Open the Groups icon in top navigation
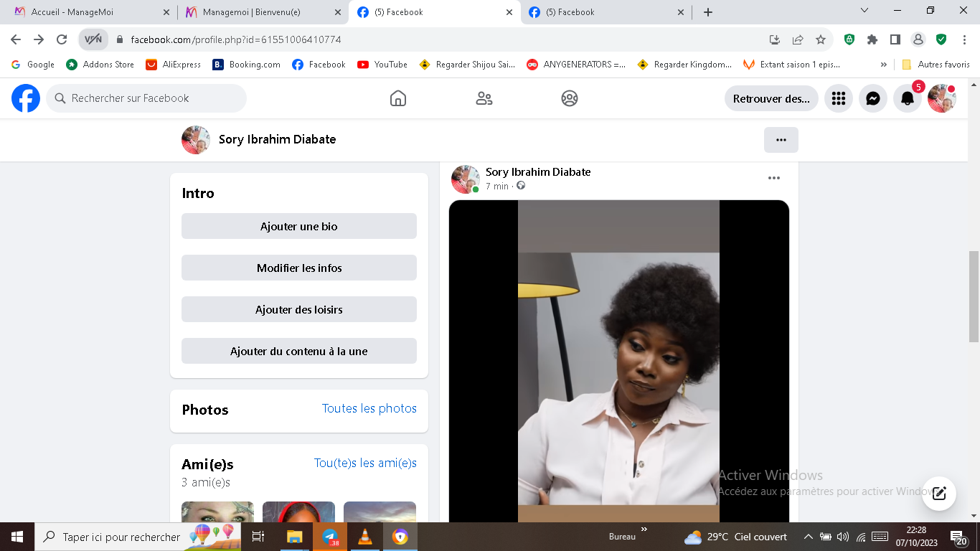Viewport: 980px width, 551px height. pos(570,98)
